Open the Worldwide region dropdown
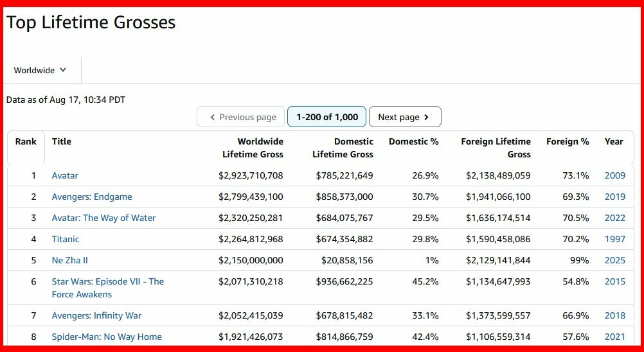Viewport: 644px width, 352px height. pyautogui.click(x=40, y=70)
